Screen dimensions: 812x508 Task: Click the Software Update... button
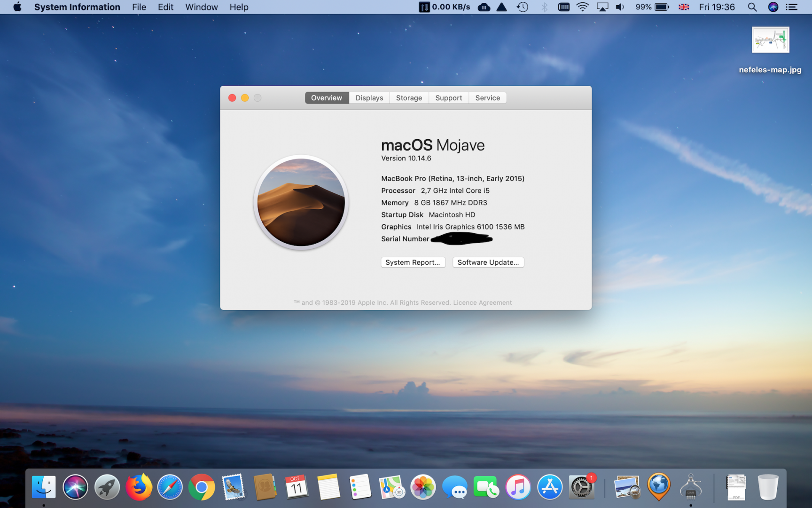pos(488,262)
